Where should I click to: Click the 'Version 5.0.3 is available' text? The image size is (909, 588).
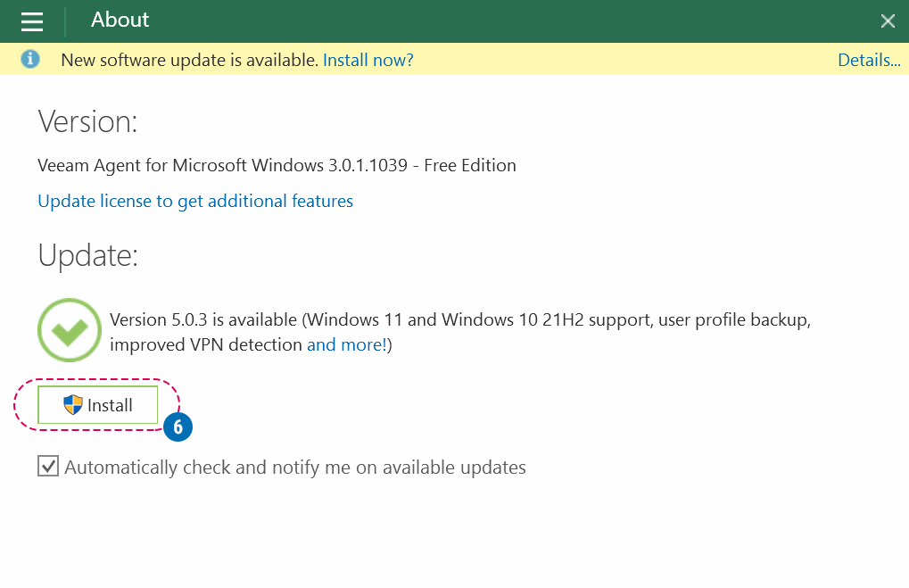pyautogui.click(x=203, y=319)
